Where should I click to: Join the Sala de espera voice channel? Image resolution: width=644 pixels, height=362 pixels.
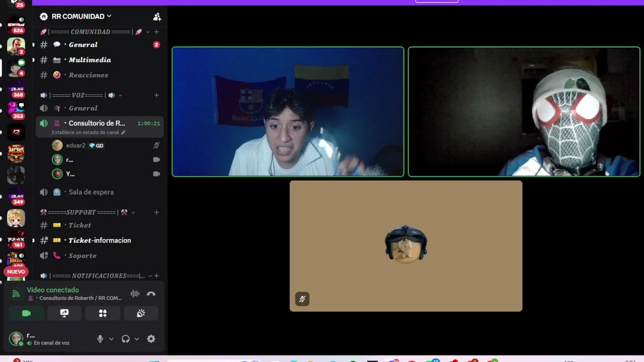pyautogui.click(x=100, y=192)
